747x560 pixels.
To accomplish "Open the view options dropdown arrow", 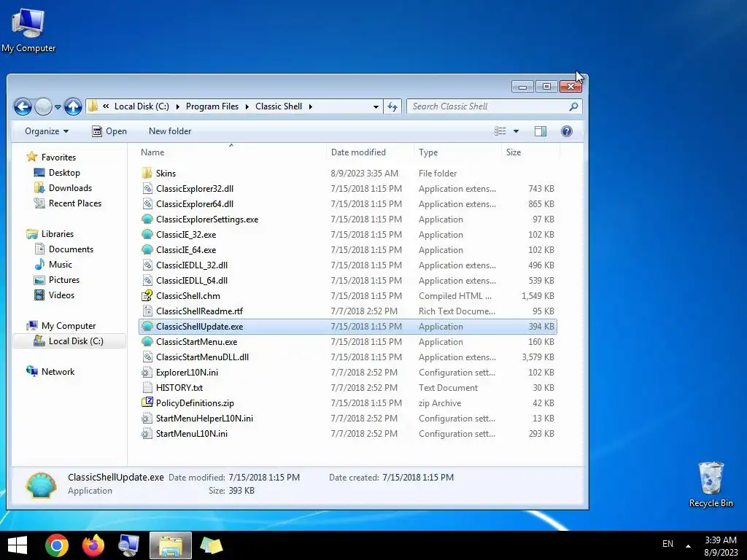I will pos(516,131).
